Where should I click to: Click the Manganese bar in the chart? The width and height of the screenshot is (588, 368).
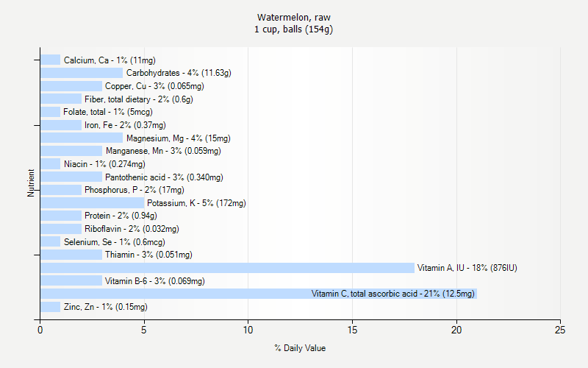pos(71,151)
